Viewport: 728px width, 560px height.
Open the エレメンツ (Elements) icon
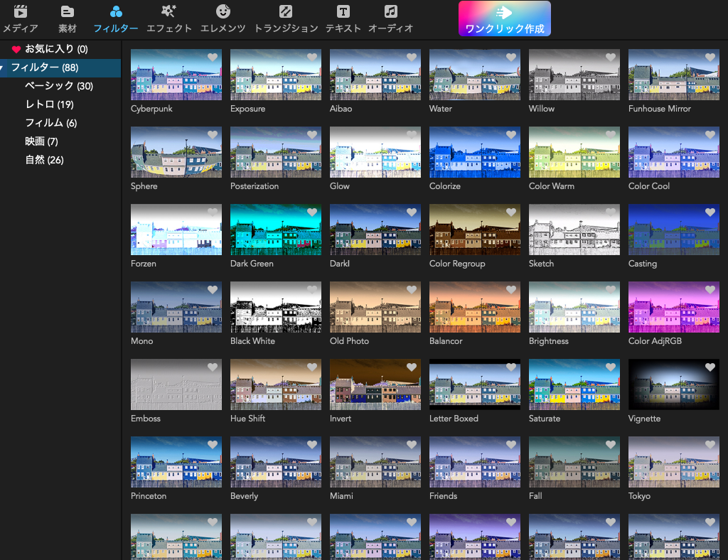click(x=223, y=12)
